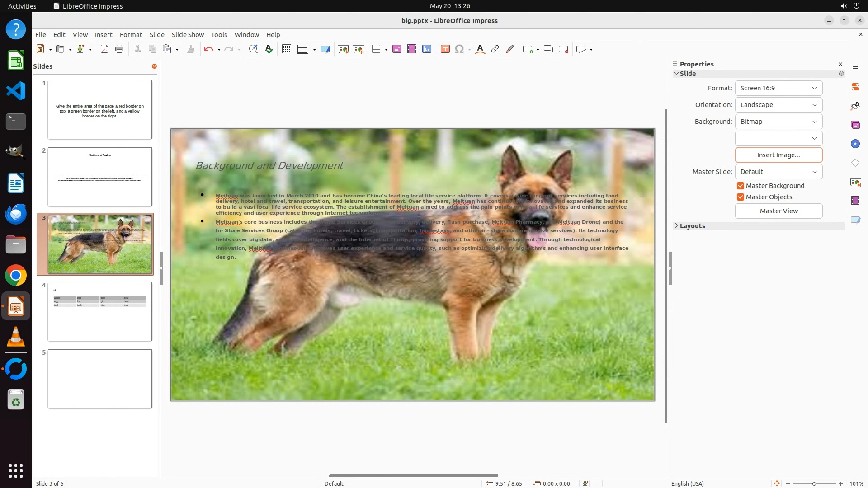Click the Insert Image... button

pyautogui.click(x=778, y=155)
